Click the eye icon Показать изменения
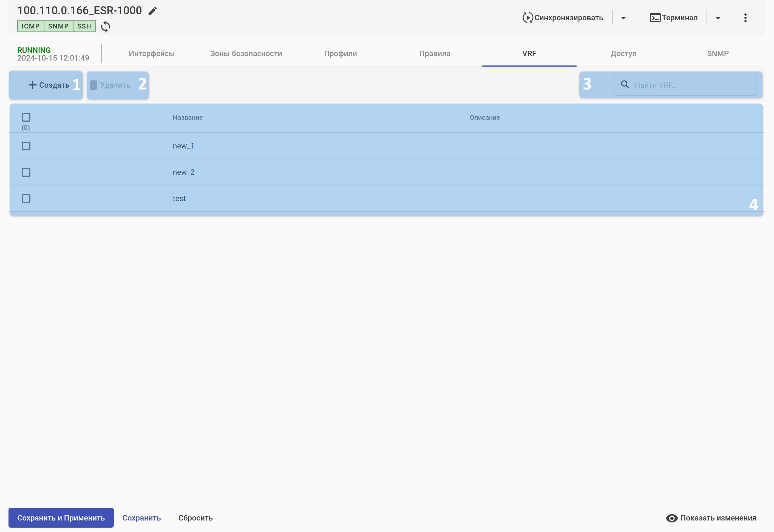The width and height of the screenshot is (774, 532). 671,518
